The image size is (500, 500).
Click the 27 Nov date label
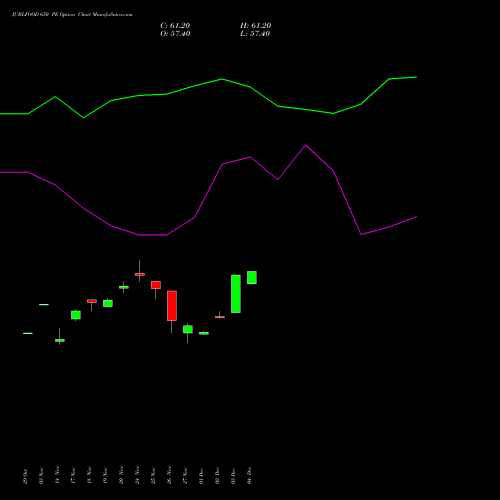coord(185,475)
